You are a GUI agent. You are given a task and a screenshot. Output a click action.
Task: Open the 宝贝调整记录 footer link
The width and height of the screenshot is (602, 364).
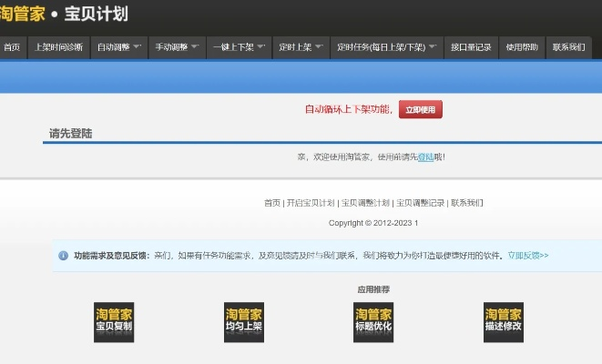[x=420, y=203]
